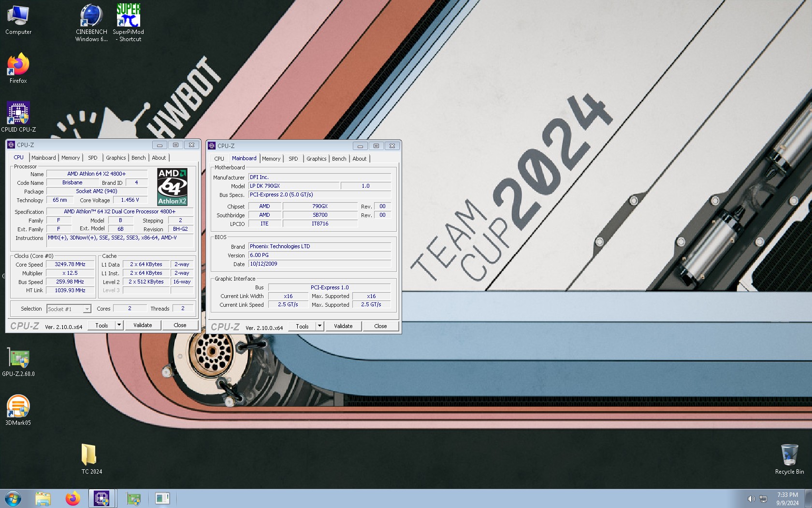Select the last taskbar application icon
812x508 pixels.
[162, 498]
